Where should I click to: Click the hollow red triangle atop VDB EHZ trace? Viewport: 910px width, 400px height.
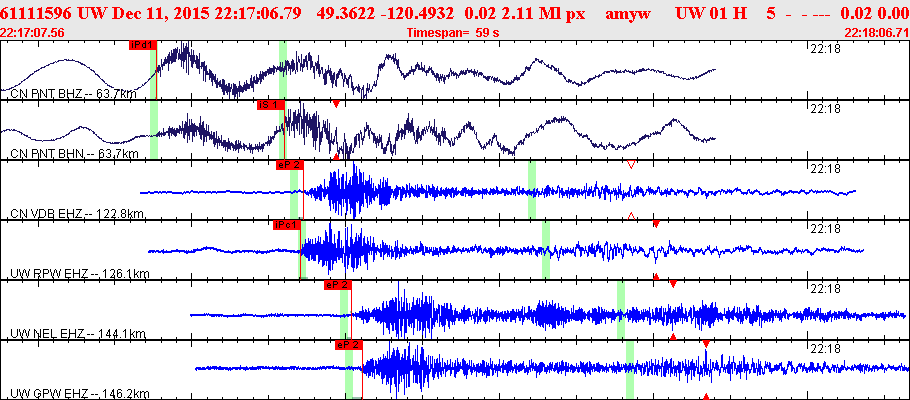(x=632, y=165)
